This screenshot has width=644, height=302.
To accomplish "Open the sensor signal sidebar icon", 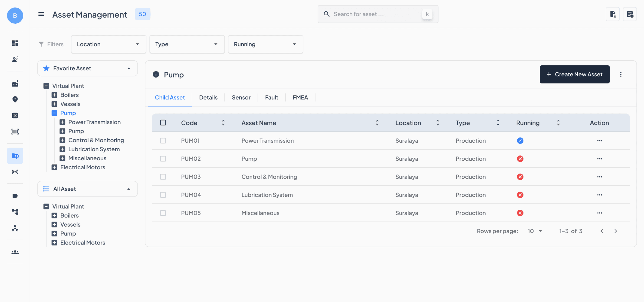I will pos(15,172).
